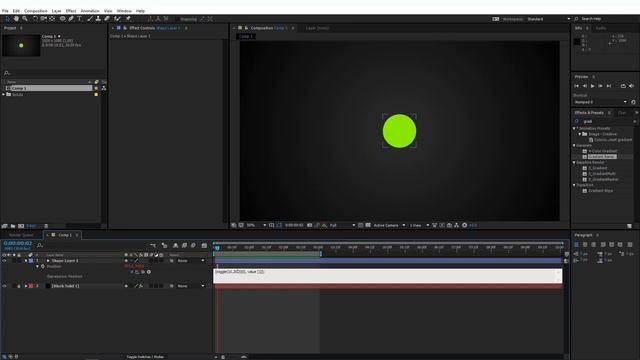Select the Pan Behind anchor point tool
The width and height of the screenshot is (640, 360).
coord(52,19)
